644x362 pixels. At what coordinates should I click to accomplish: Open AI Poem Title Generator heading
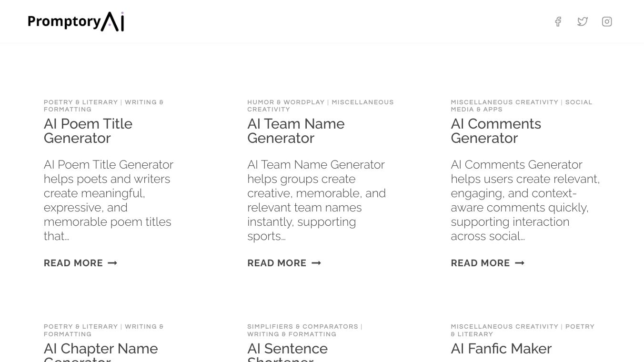[88, 131]
